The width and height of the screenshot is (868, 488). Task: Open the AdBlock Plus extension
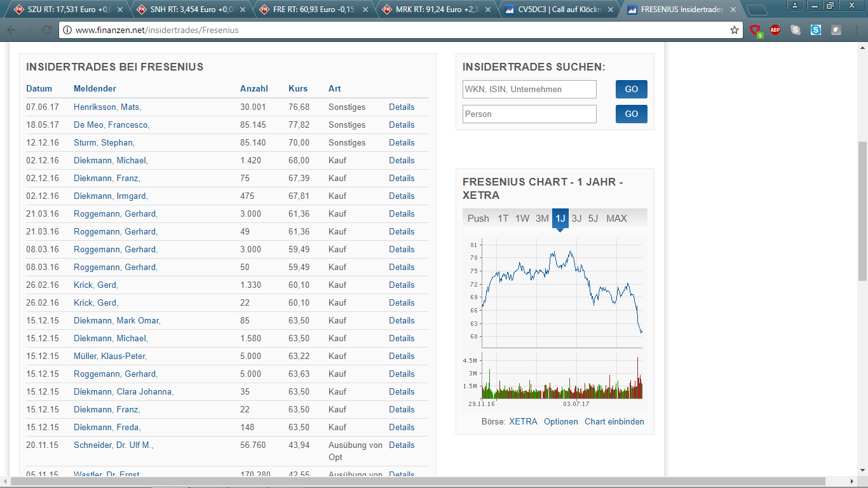(775, 30)
